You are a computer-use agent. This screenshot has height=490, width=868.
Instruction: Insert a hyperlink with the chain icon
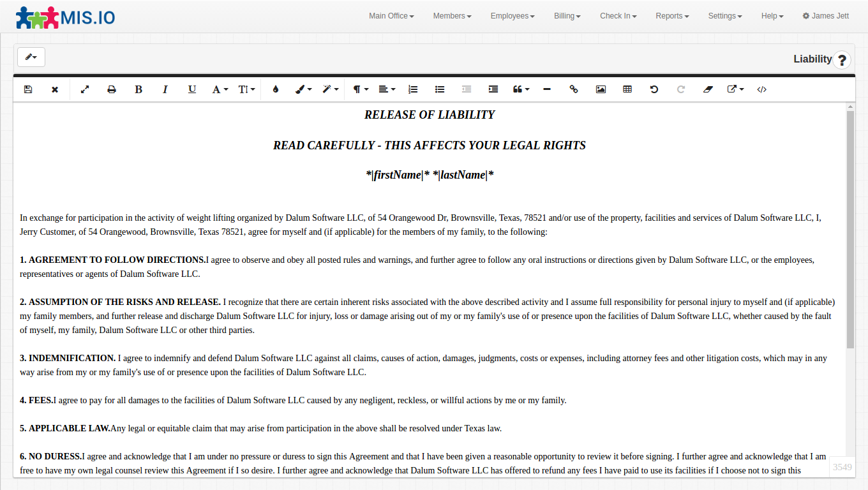(x=574, y=89)
